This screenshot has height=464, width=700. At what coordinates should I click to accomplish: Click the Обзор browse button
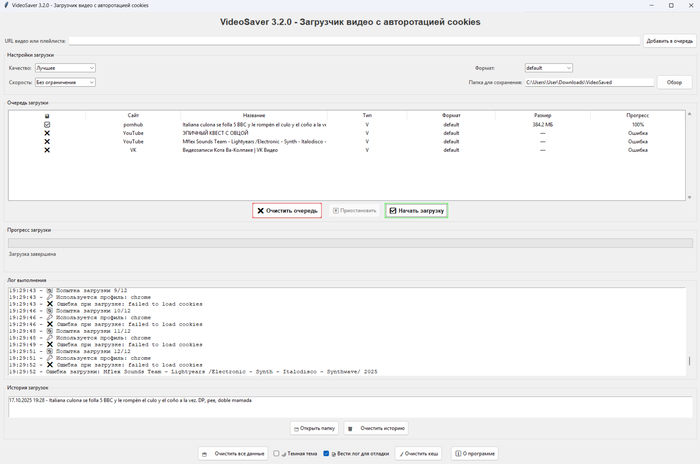[675, 82]
